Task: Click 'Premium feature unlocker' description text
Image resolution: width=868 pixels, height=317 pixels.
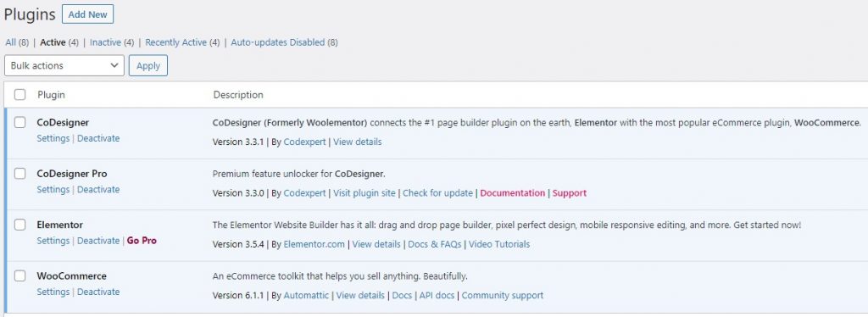Action: 299,174
